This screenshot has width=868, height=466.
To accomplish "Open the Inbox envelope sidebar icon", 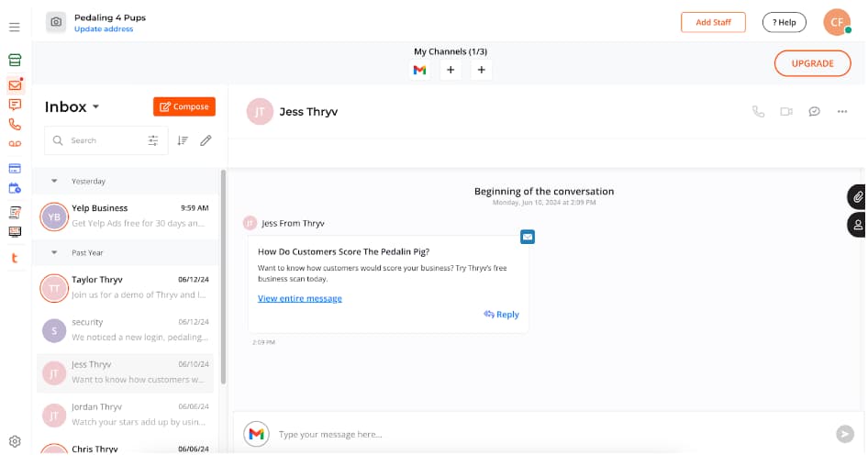I will pos(15,84).
